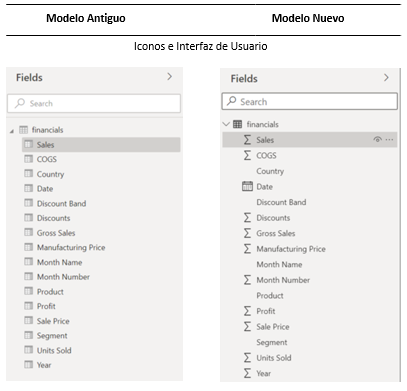Viewport: 407px width, 391px height.
Task: Click the sigma icon beside Units Sold
Action: point(247,358)
